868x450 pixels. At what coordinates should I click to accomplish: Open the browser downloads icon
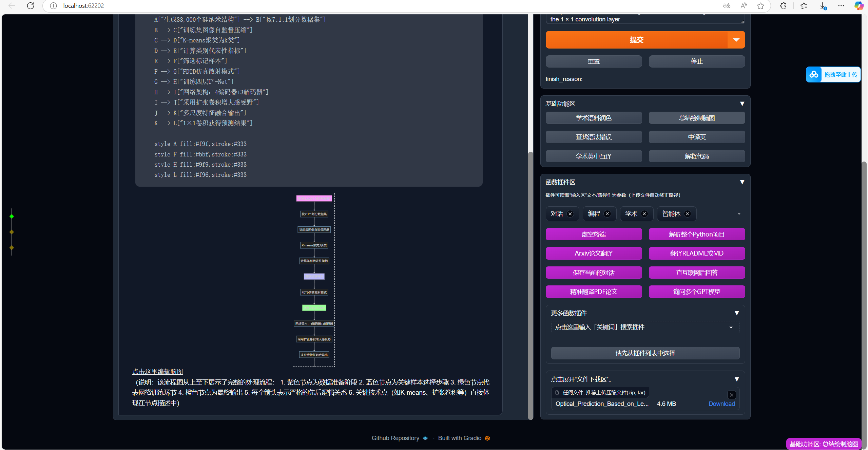(x=823, y=6)
